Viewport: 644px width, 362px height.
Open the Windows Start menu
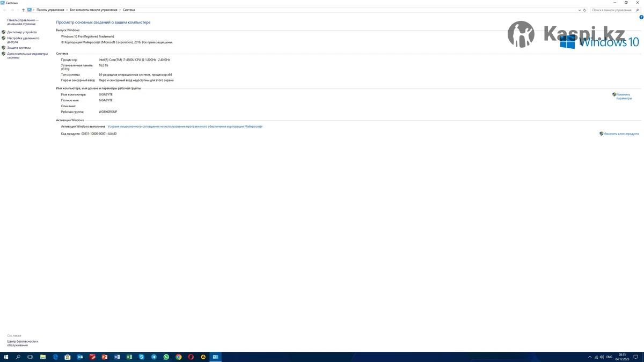click(6, 357)
